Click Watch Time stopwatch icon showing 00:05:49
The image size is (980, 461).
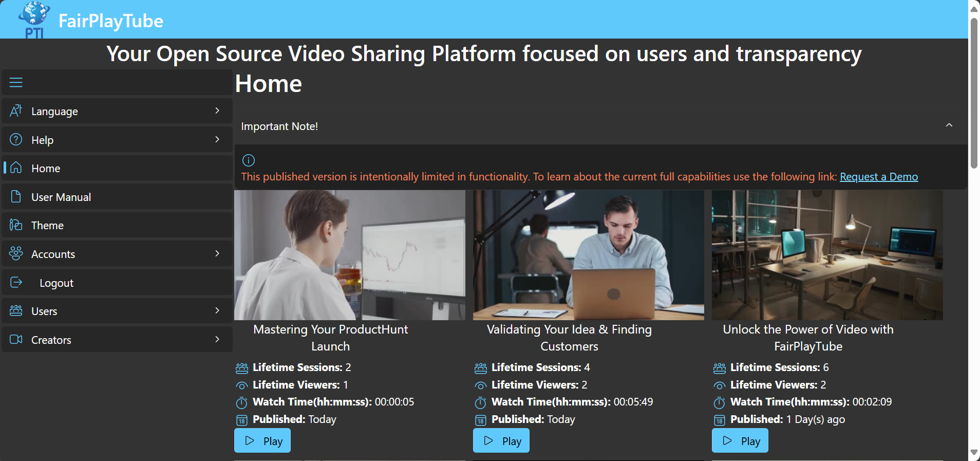coord(481,402)
